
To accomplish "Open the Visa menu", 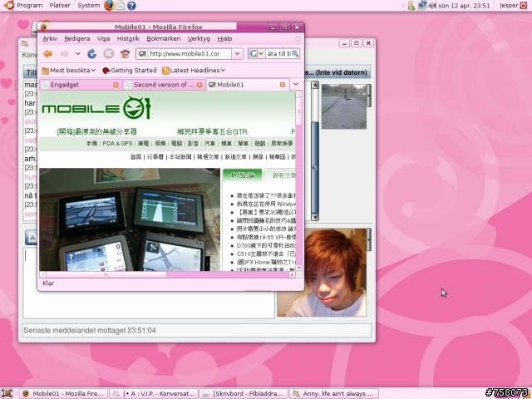I will click(x=103, y=39).
